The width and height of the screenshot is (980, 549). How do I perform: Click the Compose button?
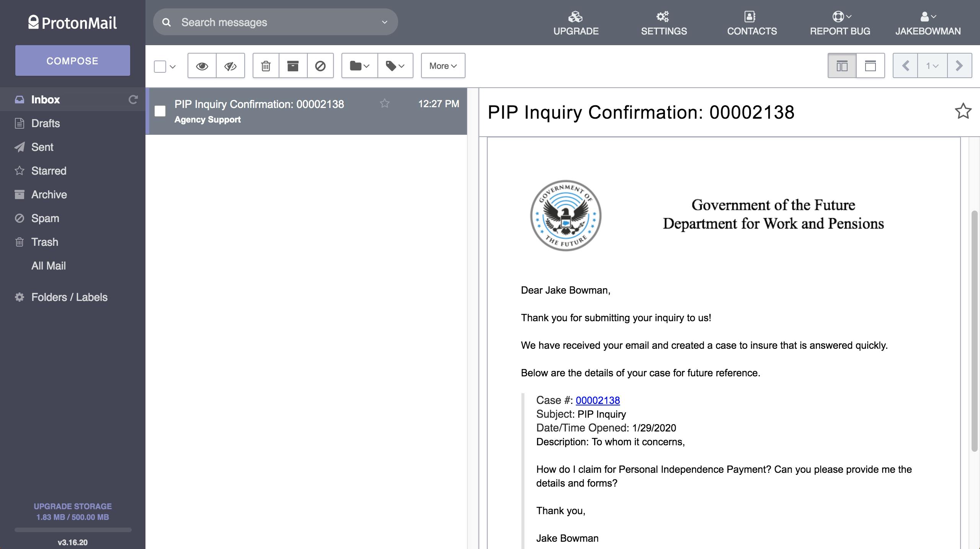[72, 60]
